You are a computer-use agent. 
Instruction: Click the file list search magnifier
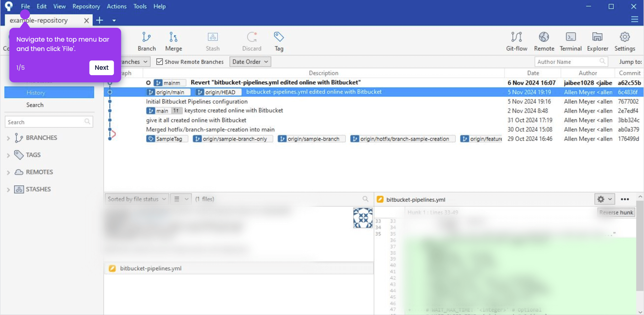coord(365,199)
